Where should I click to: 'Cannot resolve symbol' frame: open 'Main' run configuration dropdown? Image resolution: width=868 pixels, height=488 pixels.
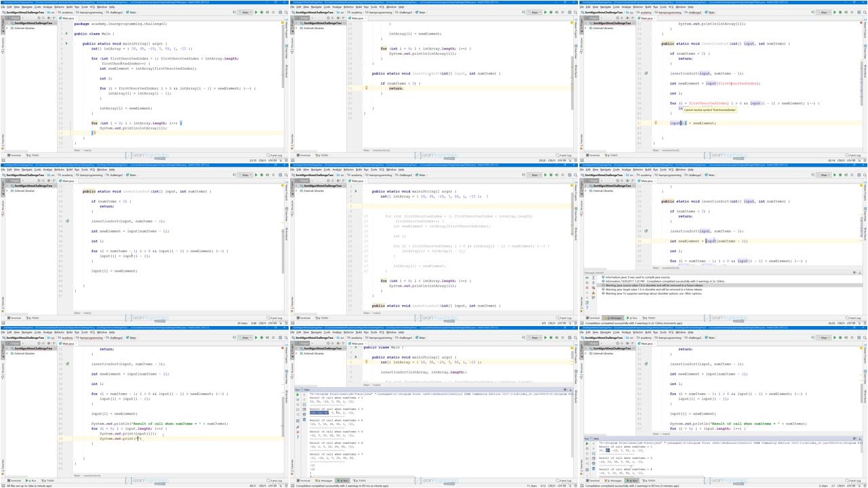click(823, 12)
